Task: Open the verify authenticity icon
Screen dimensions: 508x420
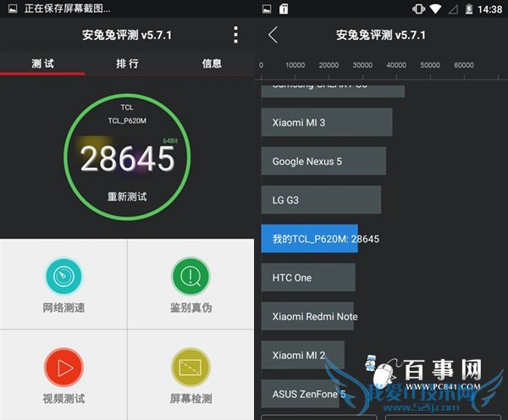Action: click(190, 276)
